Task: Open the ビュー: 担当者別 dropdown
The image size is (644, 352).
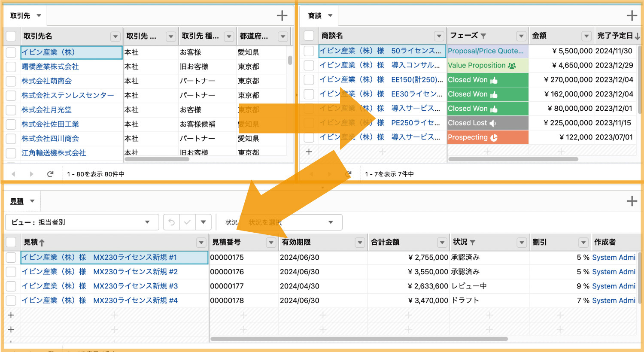Action: 82,222
